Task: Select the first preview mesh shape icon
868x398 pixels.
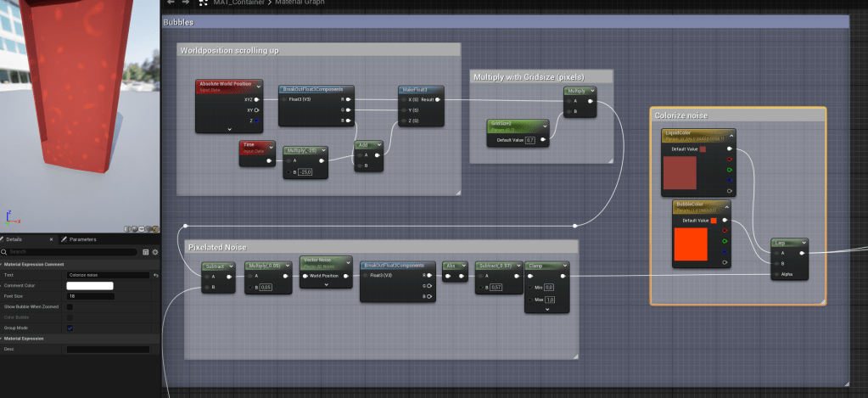Action: (127, 228)
